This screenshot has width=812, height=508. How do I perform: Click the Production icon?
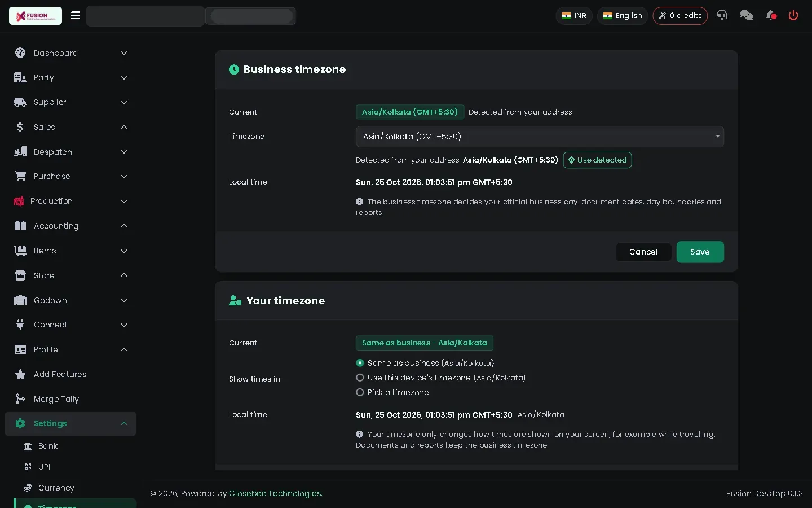[19, 201]
